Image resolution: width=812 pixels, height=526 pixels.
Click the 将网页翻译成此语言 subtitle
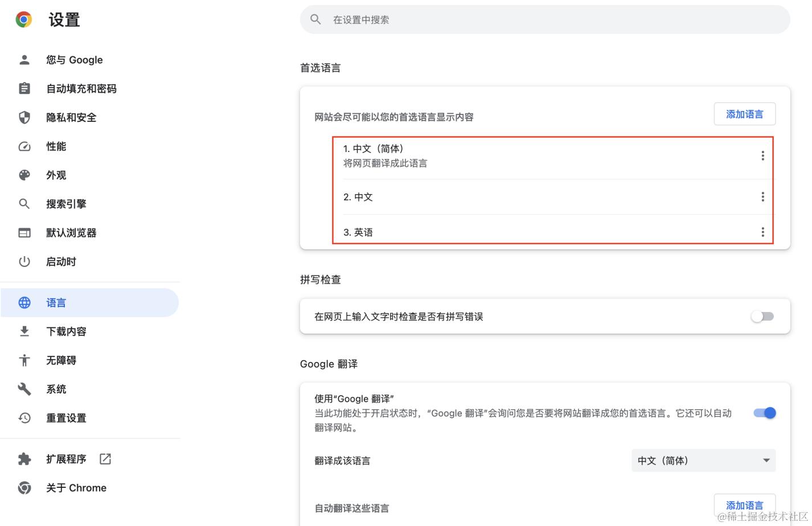click(385, 163)
